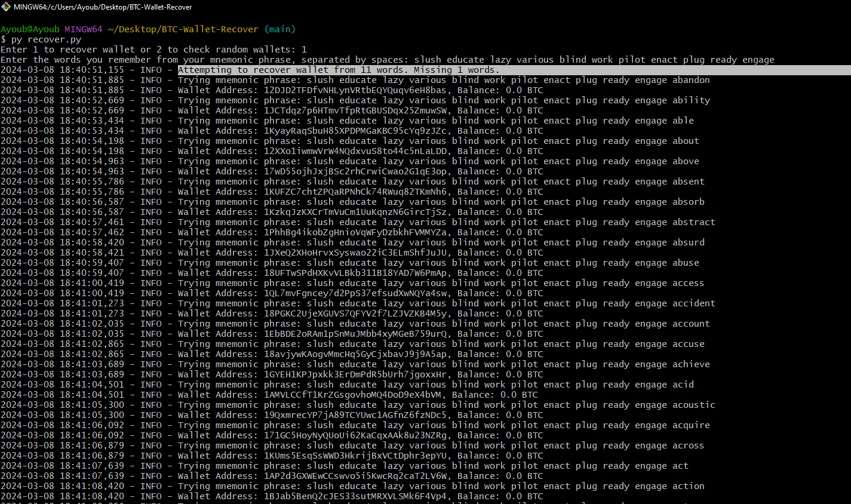Click the wallet address starting with 1AMVLC

click(353, 395)
